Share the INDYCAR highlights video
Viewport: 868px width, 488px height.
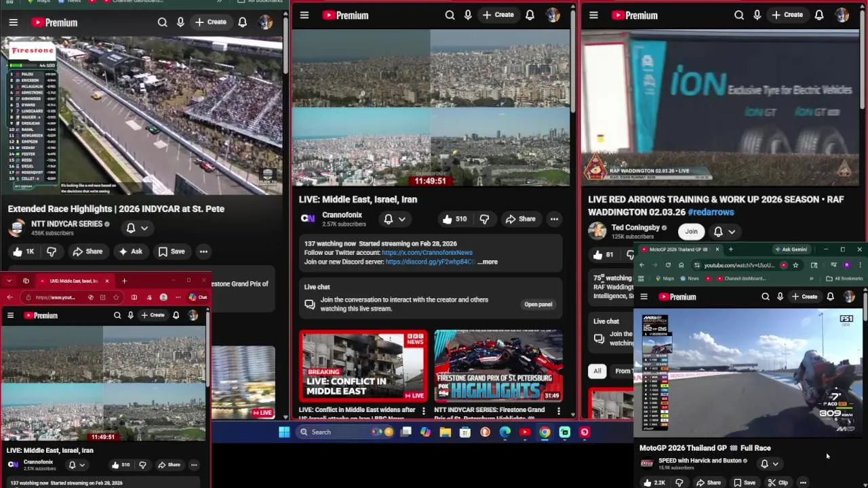[x=87, y=251]
